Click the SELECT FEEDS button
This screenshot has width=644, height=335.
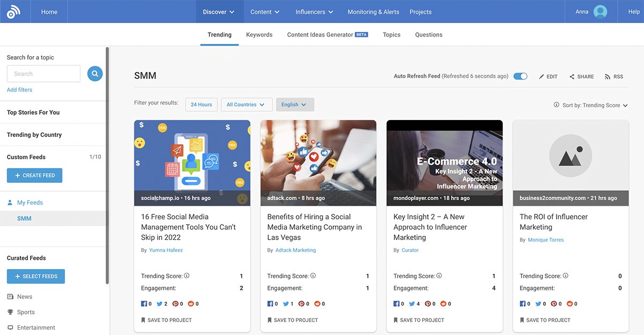tap(36, 276)
